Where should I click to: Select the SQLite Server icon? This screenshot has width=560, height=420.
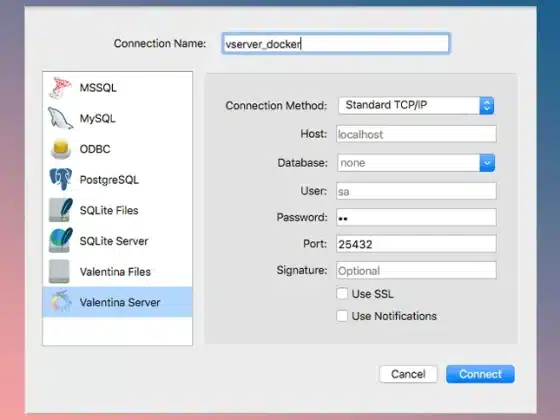click(x=60, y=240)
